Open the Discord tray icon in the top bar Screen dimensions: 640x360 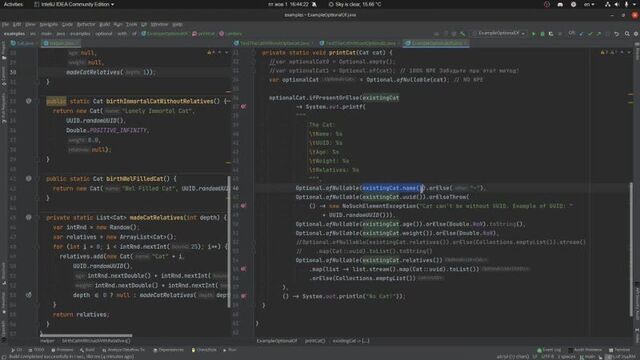pos(560,4)
